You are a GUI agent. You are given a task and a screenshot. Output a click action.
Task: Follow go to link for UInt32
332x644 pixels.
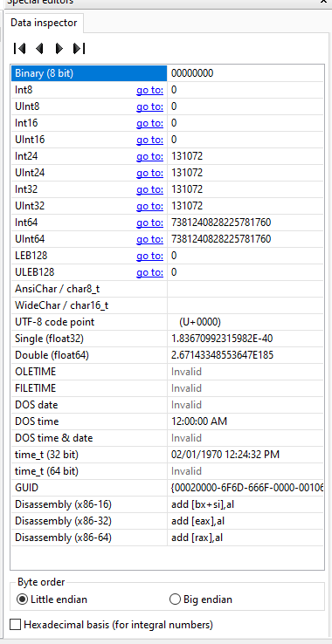(149, 206)
